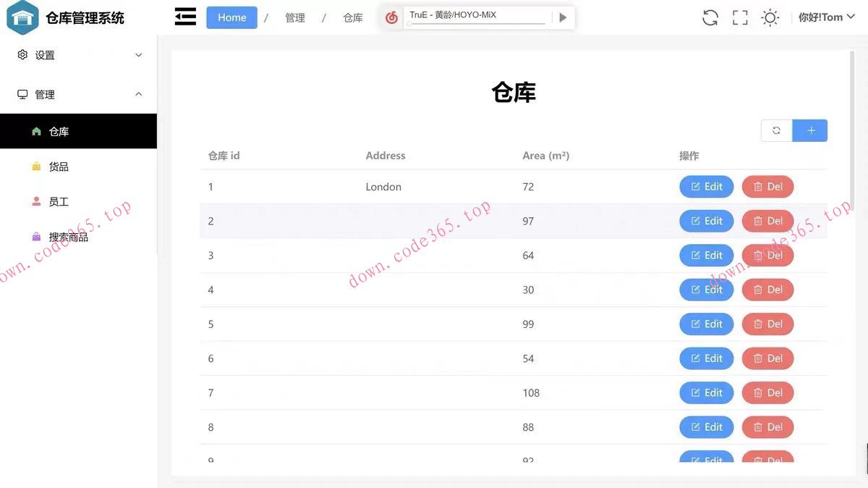This screenshot has width=868, height=488.
Task: Edit warehouse with area 64
Action: (x=707, y=255)
